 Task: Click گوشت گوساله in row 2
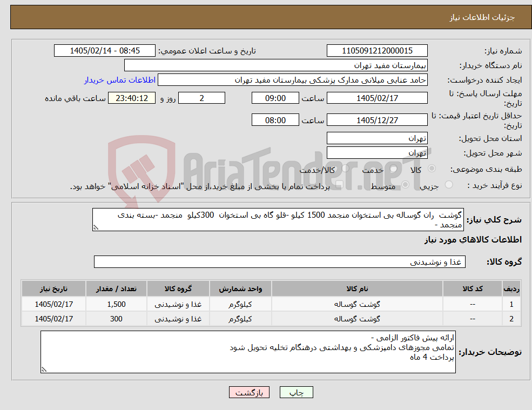tap(357, 319)
